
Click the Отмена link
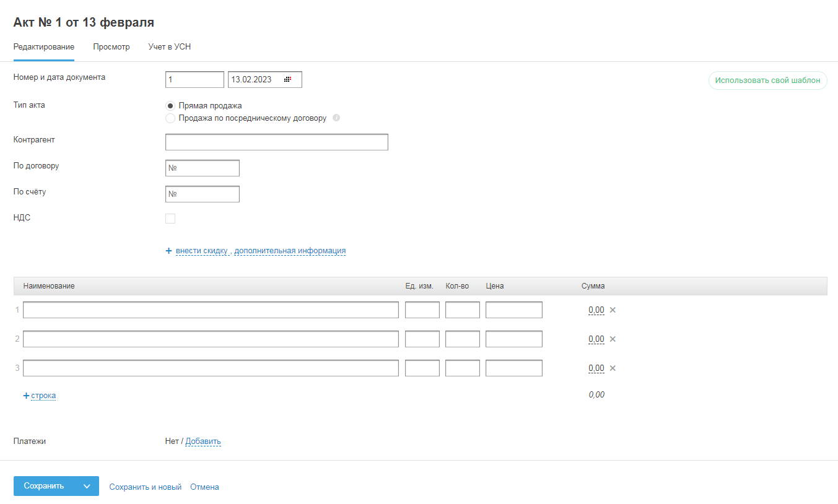[x=204, y=487]
